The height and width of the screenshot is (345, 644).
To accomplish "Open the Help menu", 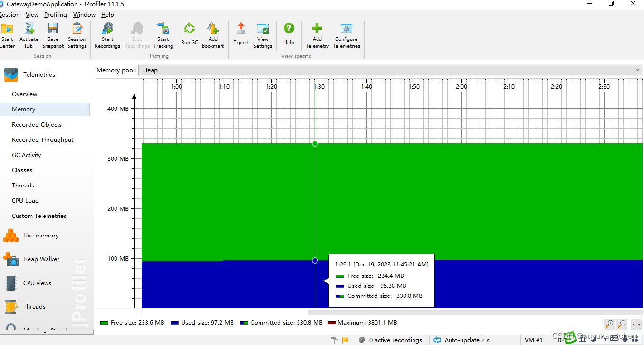I will [x=107, y=15].
